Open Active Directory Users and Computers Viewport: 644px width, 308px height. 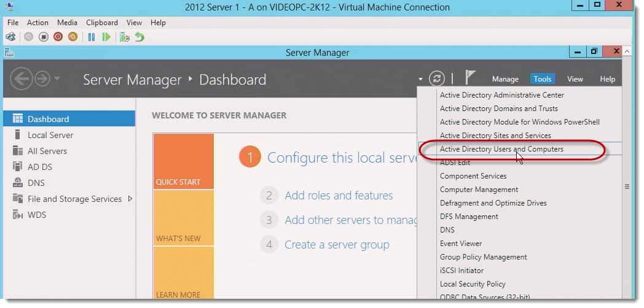[x=501, y=149]
